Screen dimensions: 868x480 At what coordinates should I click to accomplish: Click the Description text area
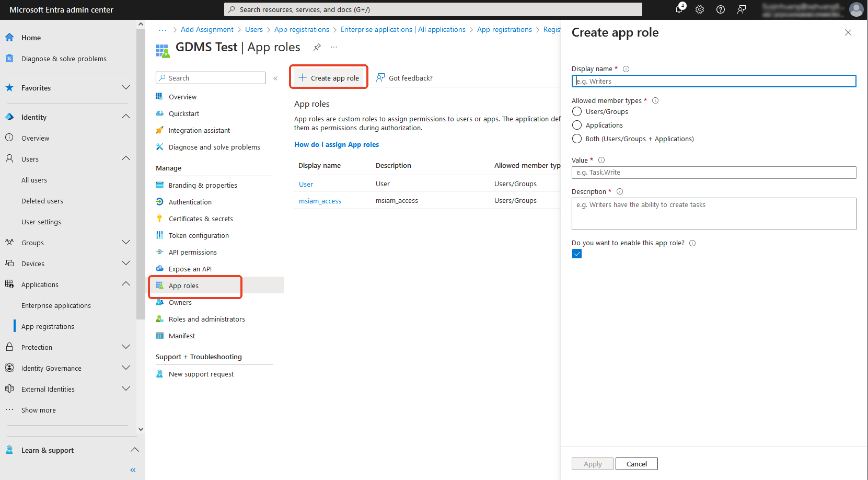coord(714,214)
